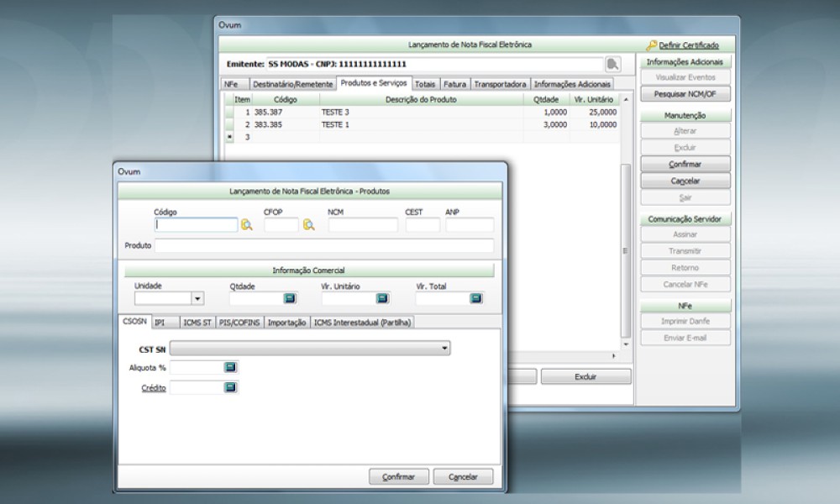
Task: Switch to the PIS/COFINS tab
Action: (x=239, y=323)
